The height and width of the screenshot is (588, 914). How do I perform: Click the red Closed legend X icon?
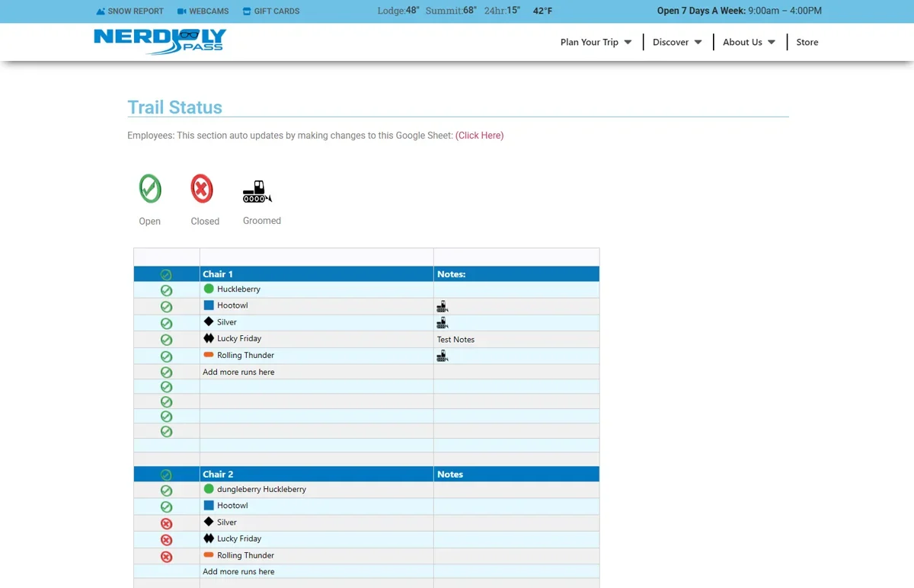(x=202, y=189)
